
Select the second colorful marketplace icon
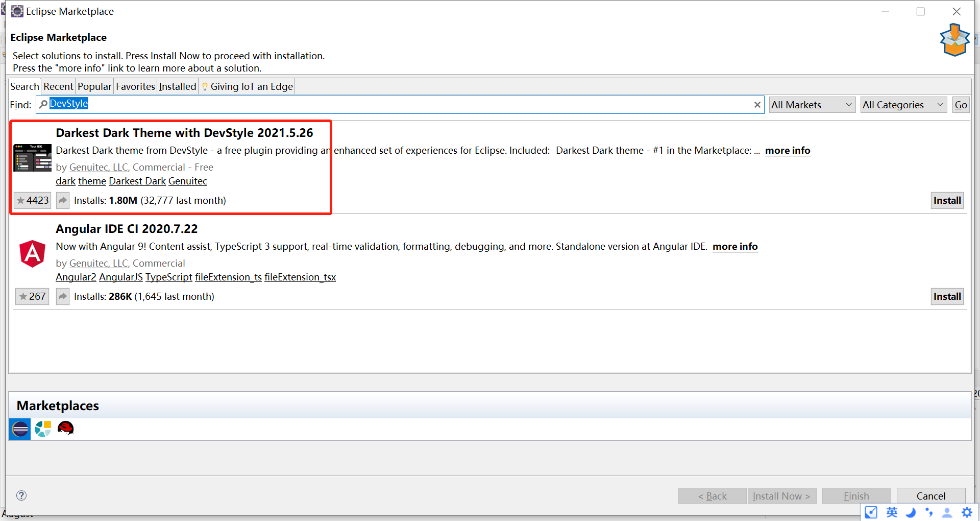43,429
